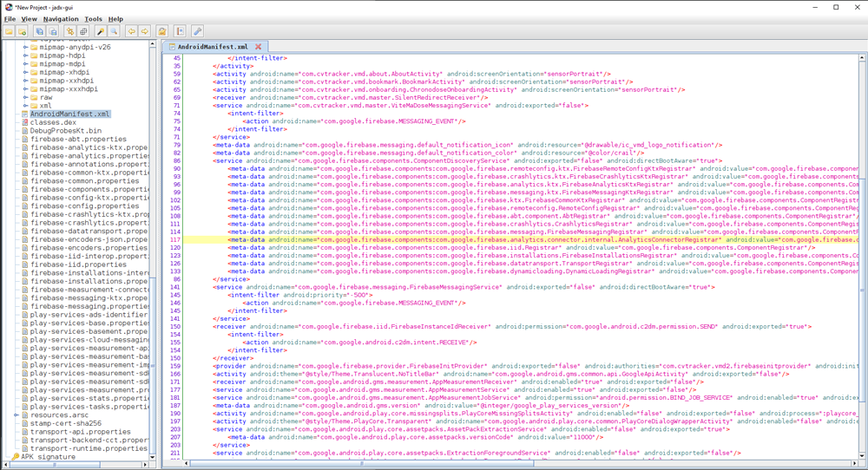
Task: Click the tree scrollbar up arrow
Action: point(153,43)
